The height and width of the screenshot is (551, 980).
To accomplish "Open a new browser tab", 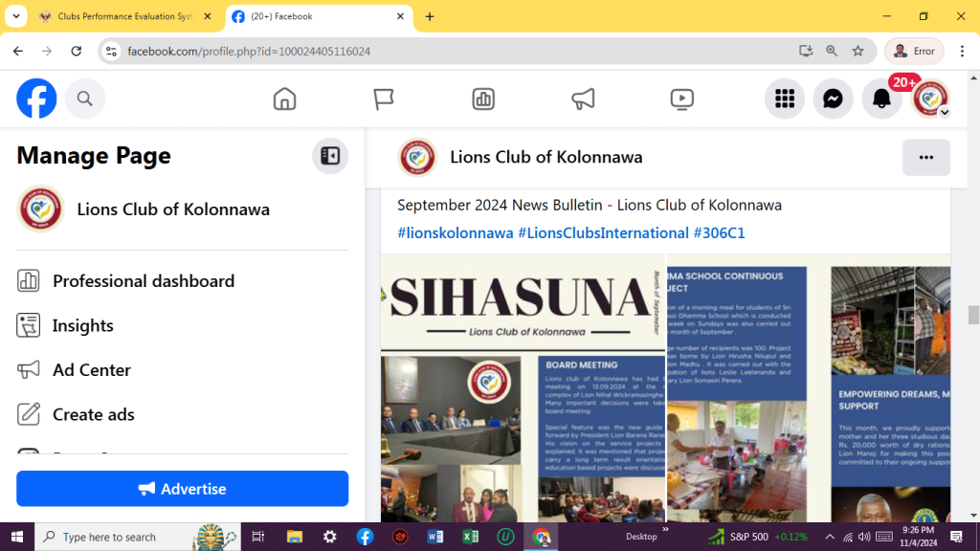I will point(430,17).
